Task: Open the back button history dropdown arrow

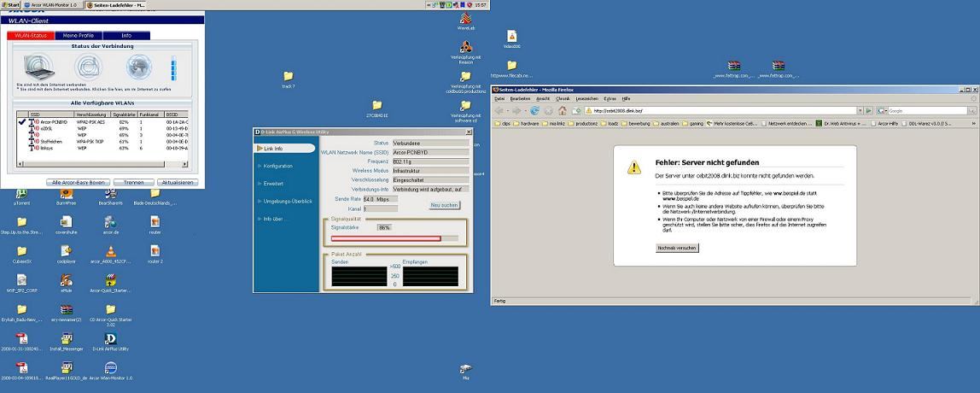Action: (x=507, y=111)
